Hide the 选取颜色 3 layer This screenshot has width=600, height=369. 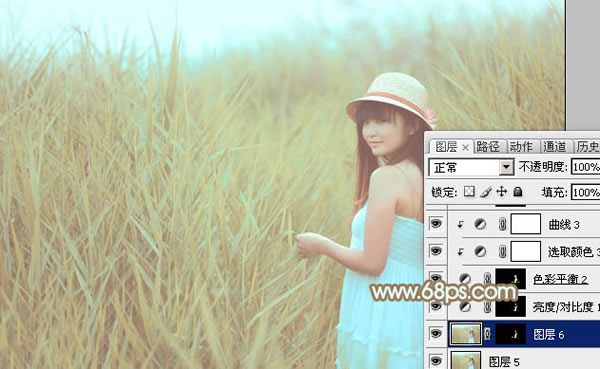coord(435,251)
